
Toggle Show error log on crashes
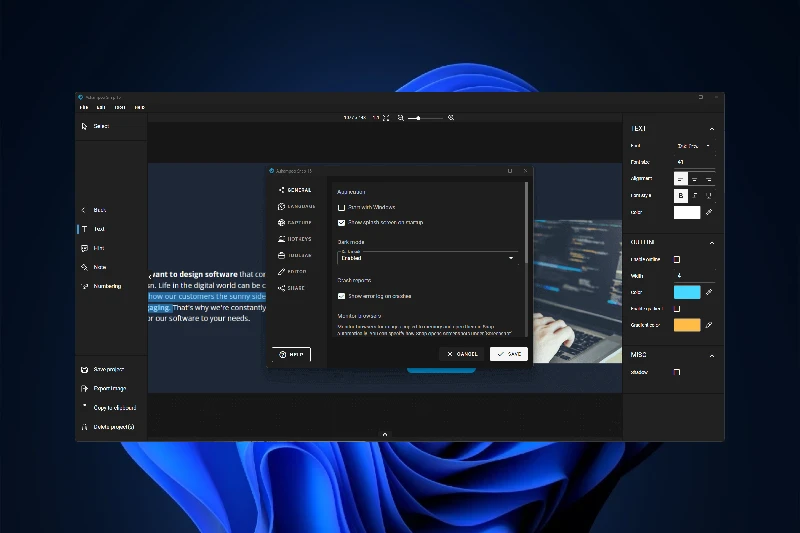click(341, 296)
